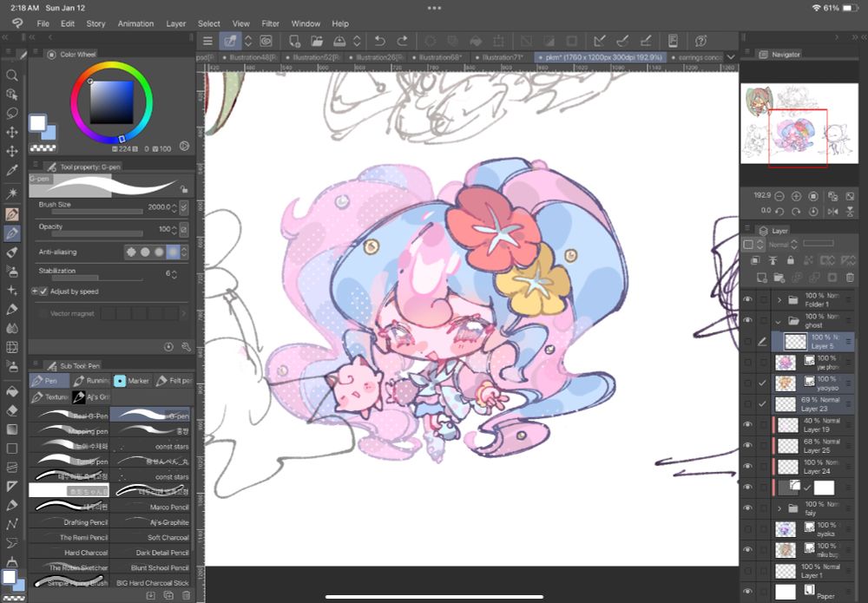Open the command bar hamburger menu

207,41
